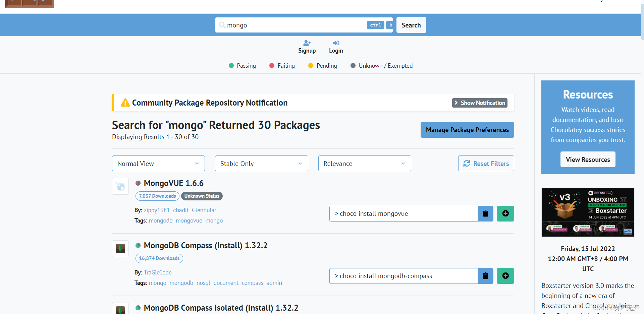Click Pending legend label

pos(327,66)
